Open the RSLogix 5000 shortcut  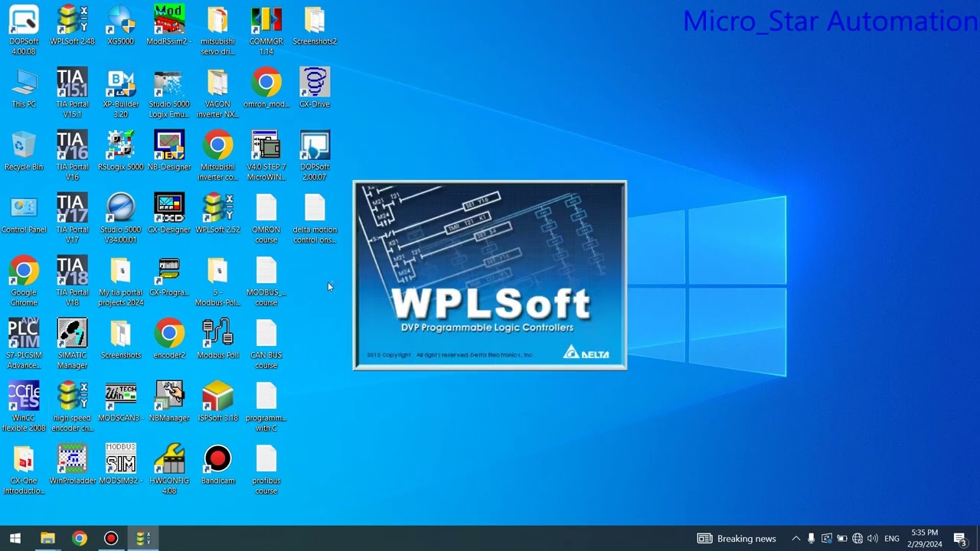(121, 150)
